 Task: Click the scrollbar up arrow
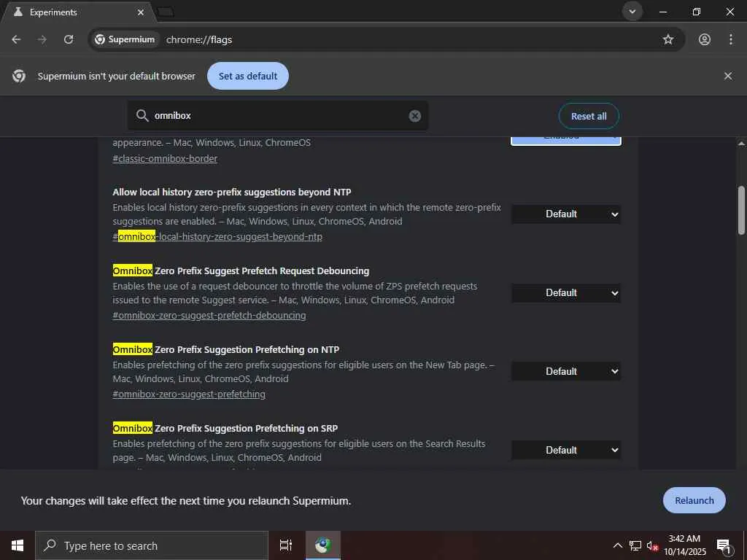tap(741, 143)
